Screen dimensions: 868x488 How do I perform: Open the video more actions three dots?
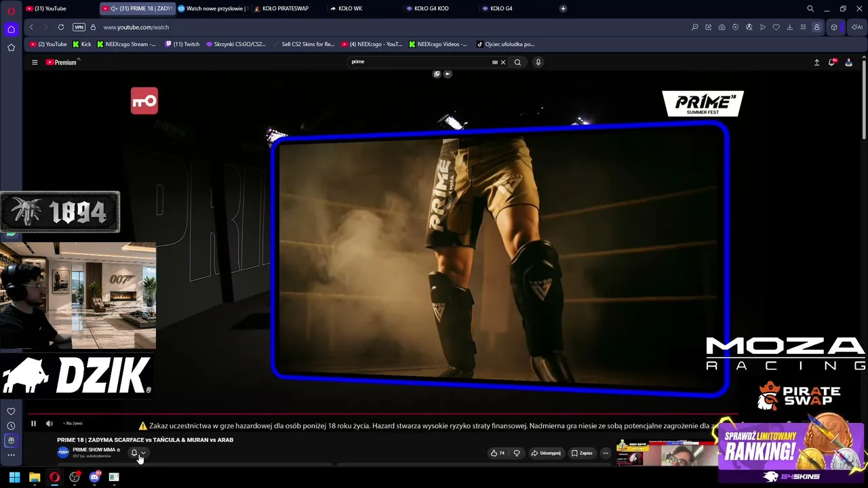(x=606, y=453)
